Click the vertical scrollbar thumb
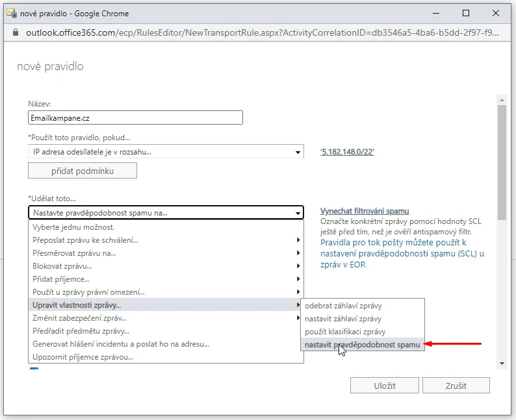This screenshot has width=516, height=420. [502, 163]
